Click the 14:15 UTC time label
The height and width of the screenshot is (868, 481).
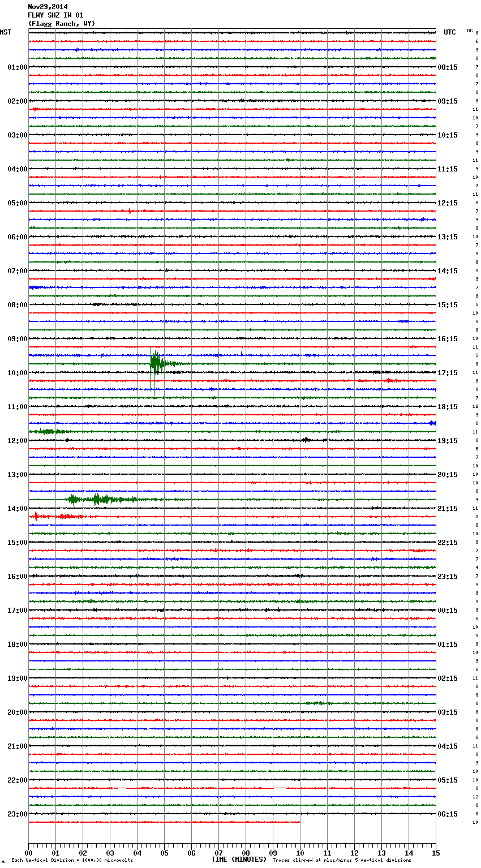tap(448, 271)
